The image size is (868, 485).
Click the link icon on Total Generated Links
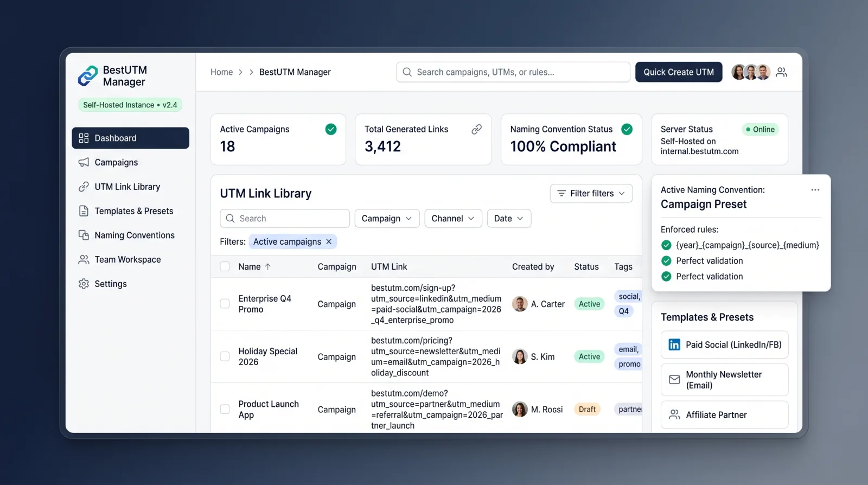[476, 129]
